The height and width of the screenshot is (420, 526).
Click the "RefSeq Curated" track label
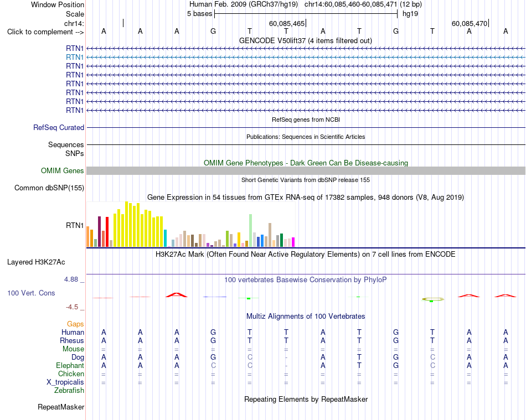59,128
